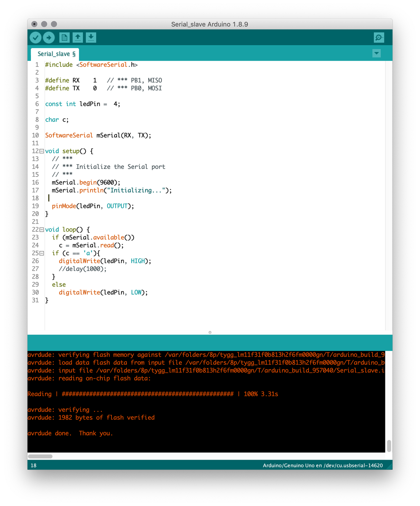Click the 'avrdude: verifying ...' console line

[65, 410]
